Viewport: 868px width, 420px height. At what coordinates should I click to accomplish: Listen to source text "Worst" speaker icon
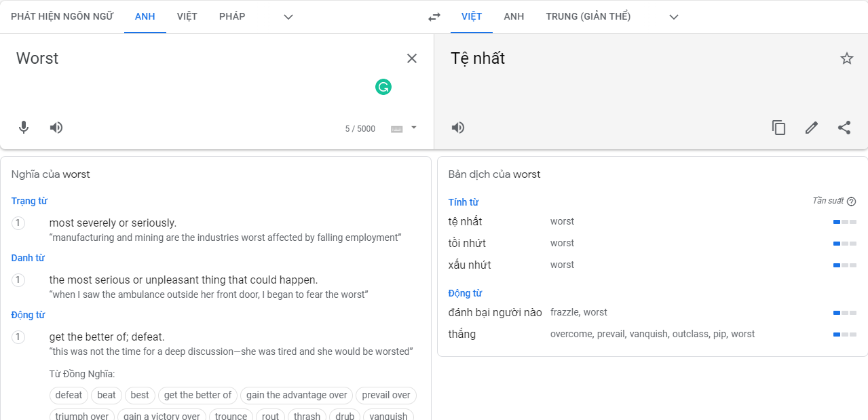[x=56, y=128]
